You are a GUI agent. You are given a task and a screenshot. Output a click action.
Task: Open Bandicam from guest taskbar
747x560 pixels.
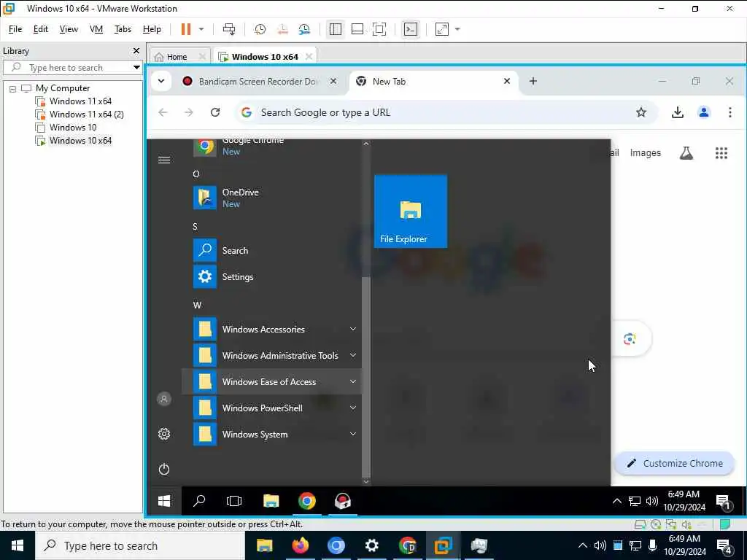click(343, 501)
